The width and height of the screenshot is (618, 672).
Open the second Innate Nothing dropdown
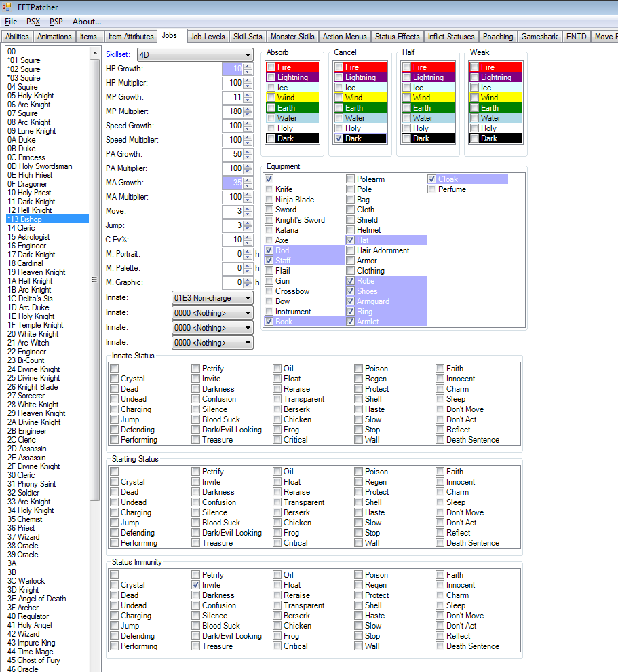point(212,313)
